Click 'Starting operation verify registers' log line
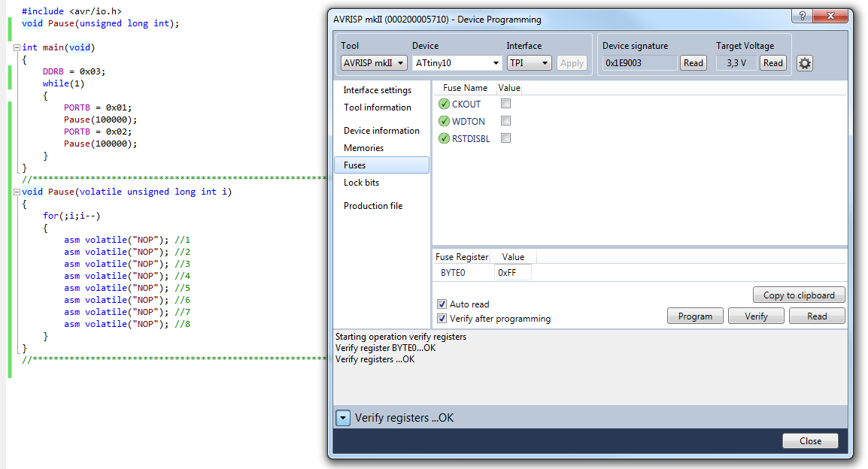 [401, 336]
